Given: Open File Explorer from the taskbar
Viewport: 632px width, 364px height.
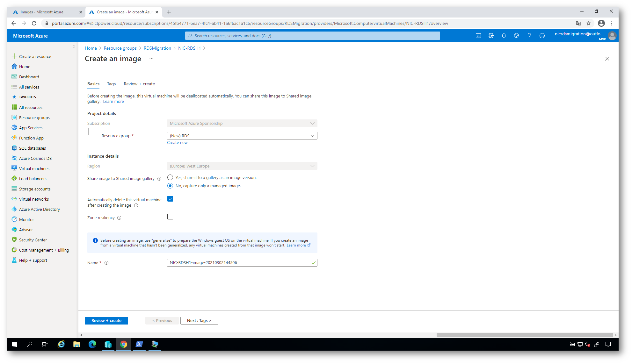Looking at the screenshot, I should [76, 344].
